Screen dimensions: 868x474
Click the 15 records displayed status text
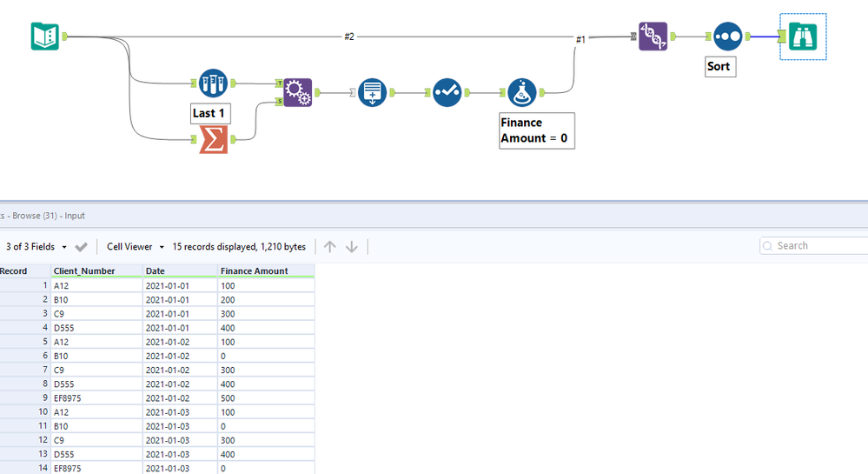[239, 247]
